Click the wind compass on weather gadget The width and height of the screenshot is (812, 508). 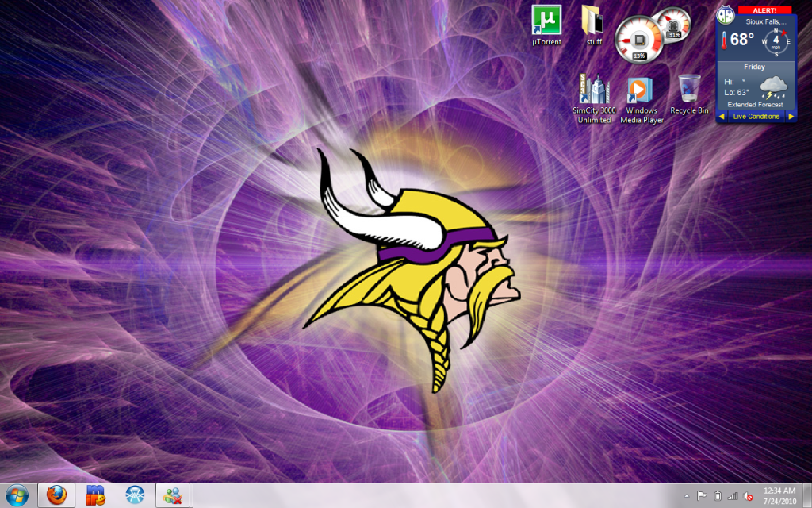[x=776, y=41]
